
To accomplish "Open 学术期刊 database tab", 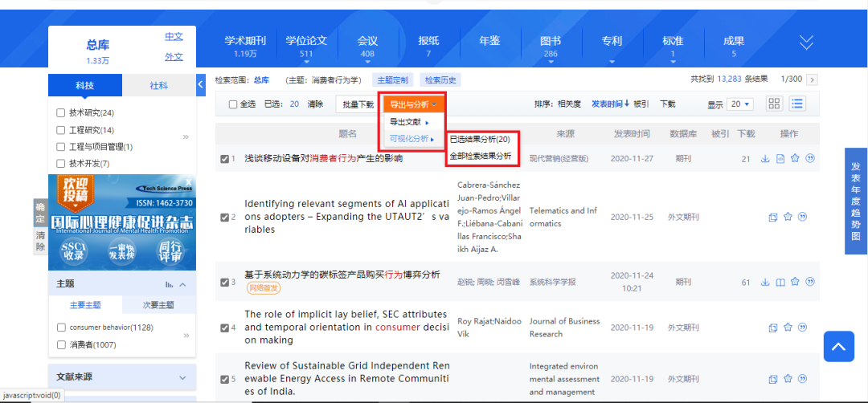I will coord(245,46).
